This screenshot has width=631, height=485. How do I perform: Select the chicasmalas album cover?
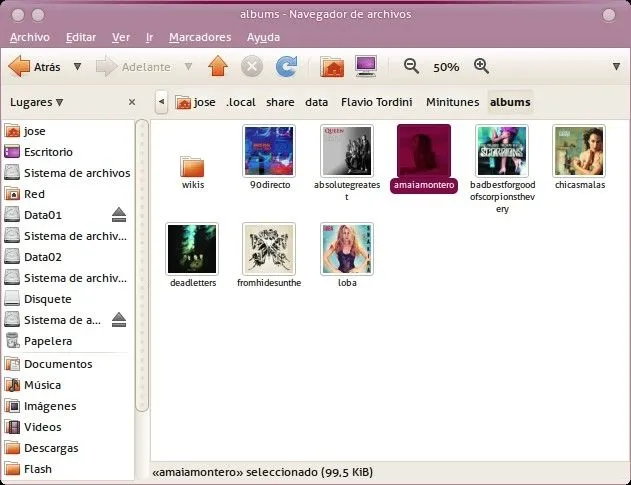(x=579, y=151)
